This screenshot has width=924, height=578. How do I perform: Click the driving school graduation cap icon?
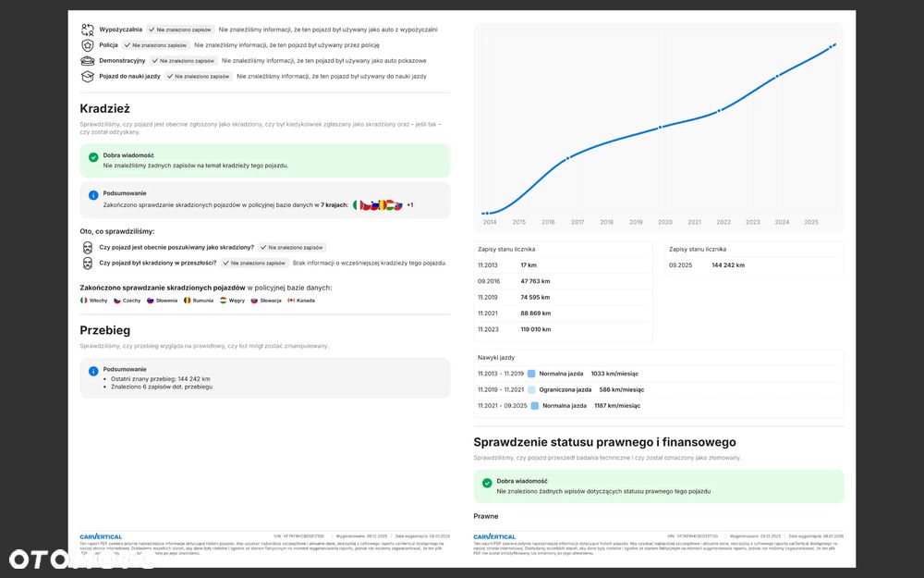click(x=88, y=76)
